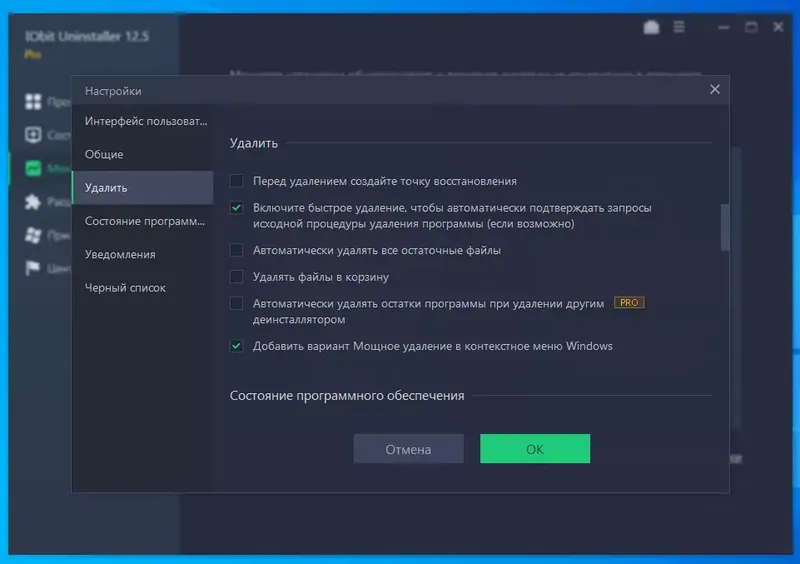800x564 pixels.
Task: Click the toolbox icon in main title bar
Action: [x=651, y=27]
